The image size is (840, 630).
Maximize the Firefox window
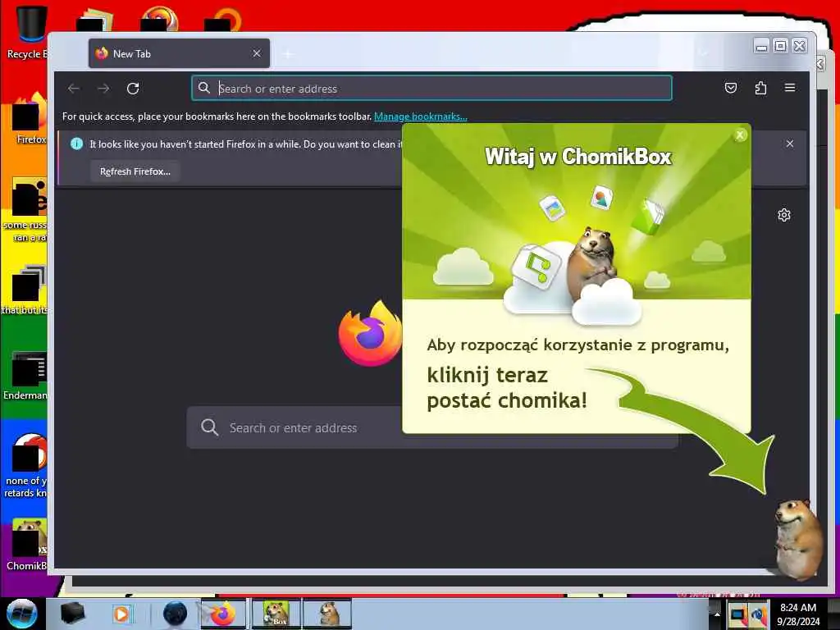[781, 46]
